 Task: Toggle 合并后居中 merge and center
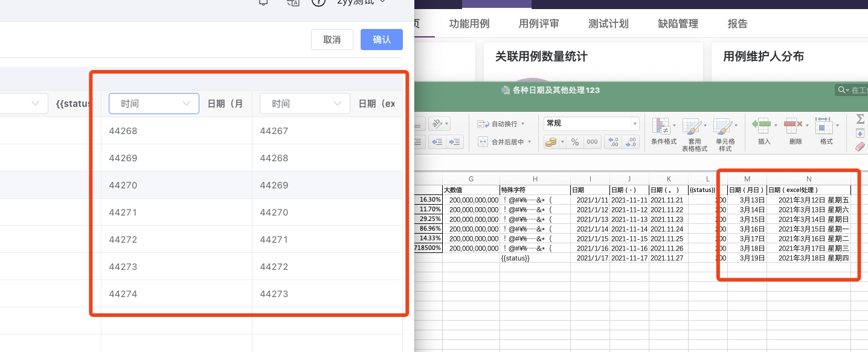pyautogui.click(x=505, y=142)
